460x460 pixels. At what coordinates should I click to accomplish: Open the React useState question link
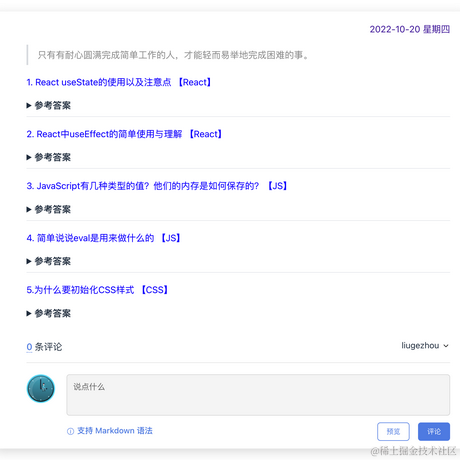pos(119,82)
